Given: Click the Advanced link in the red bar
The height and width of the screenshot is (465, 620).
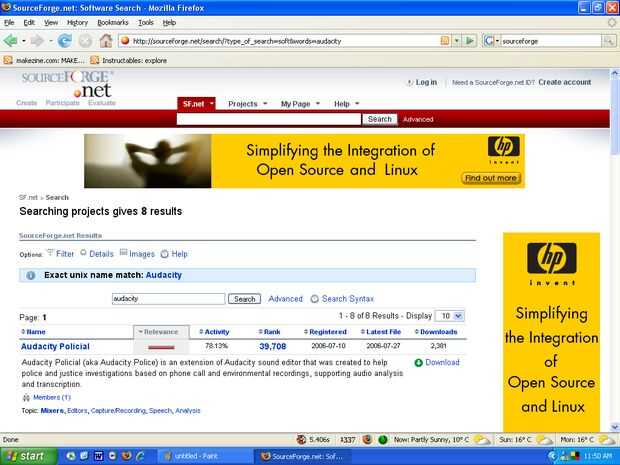Looking at the screenshot, I should point(418,119).
